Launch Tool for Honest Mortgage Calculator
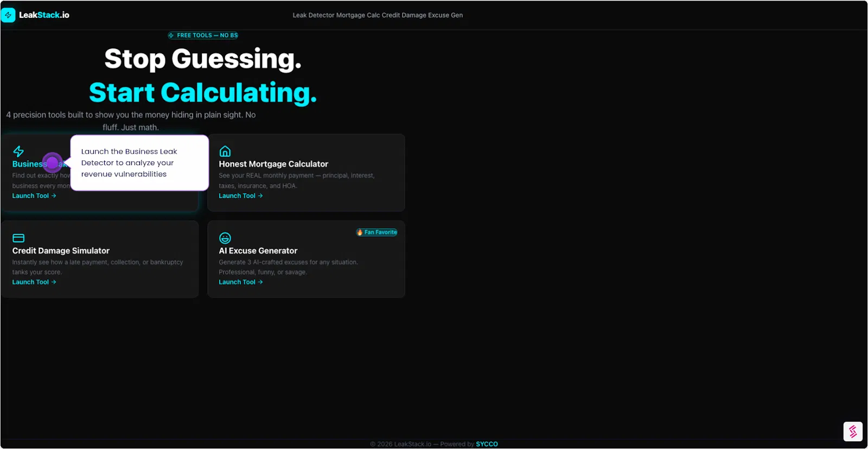868x449 pixels. click(x=241, y=196)
